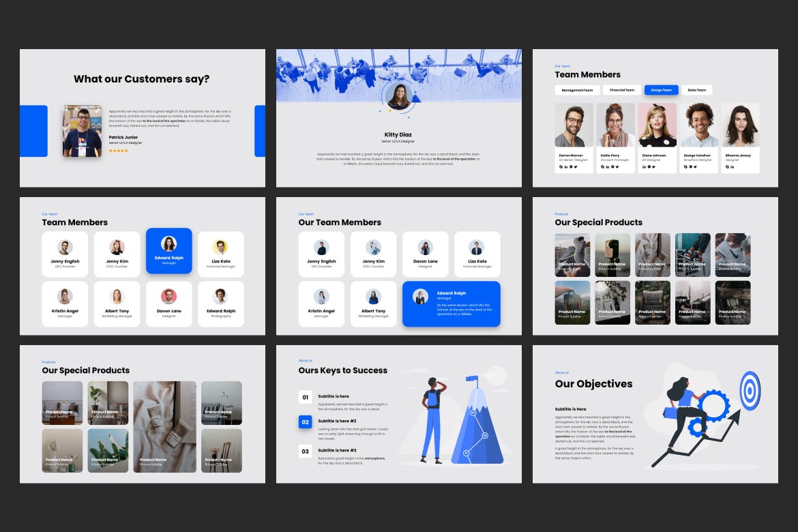Screen dimensions: 798x532
Task: Click the number 03 step box
Action: (305, 451)
